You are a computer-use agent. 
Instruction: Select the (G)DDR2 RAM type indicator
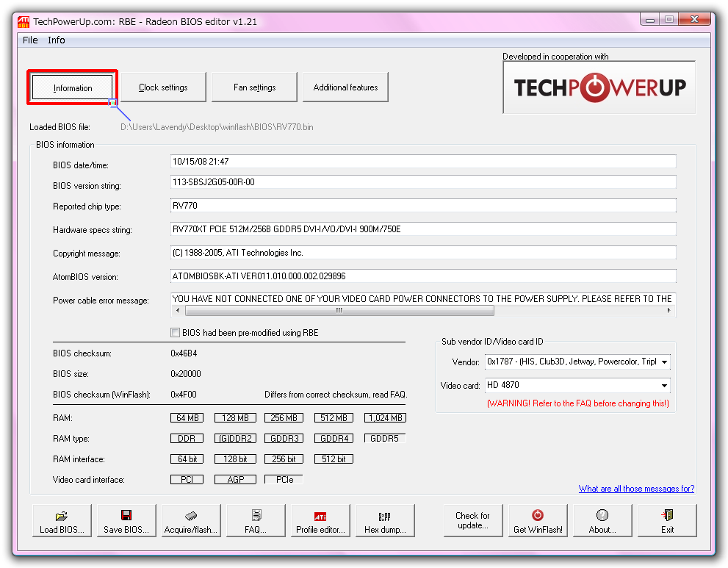(x=235, y=439)
